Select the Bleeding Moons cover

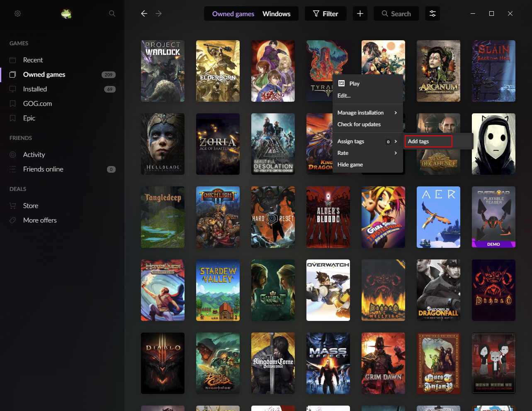[x=273, y=71]
